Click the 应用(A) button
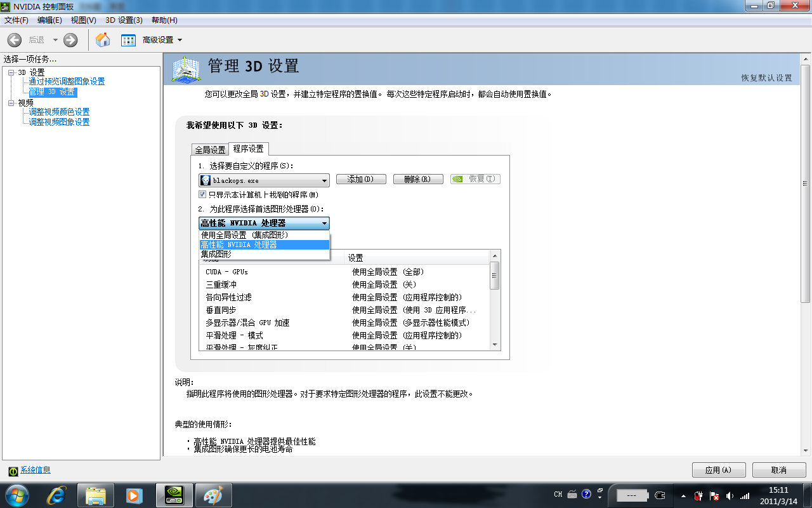The height and width of the screenshot is (508, 812). (x=719, y=470)
